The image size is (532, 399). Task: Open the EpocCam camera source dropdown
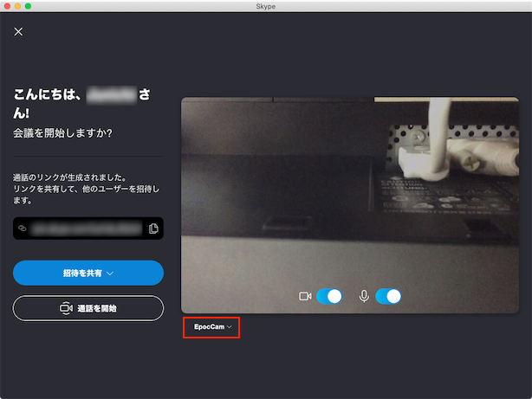tap(211, 328)
